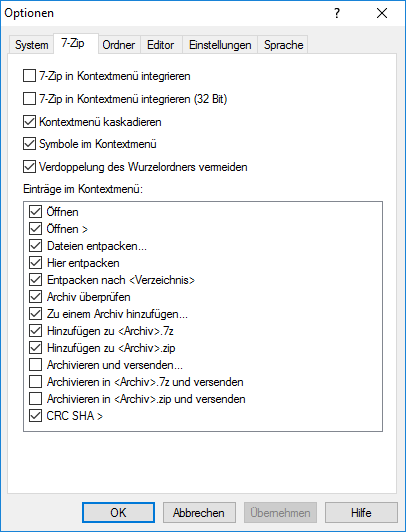
Task: Click the question mark help icon in title bar
Action: [336, 13]
